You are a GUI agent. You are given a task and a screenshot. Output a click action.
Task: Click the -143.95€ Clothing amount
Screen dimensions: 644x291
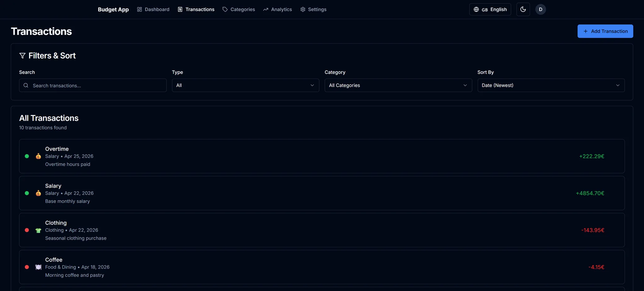[x=593, y=230]
